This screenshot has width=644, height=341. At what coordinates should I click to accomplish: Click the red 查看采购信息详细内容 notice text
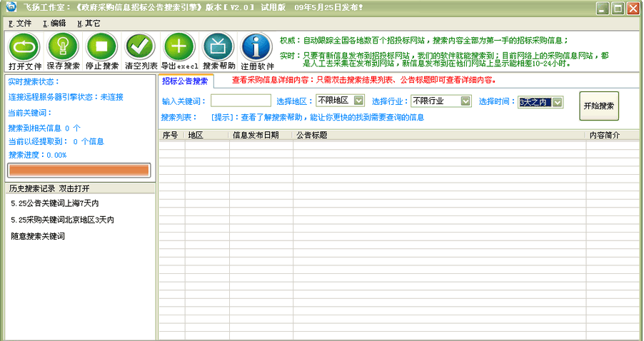tap(364, 80)
